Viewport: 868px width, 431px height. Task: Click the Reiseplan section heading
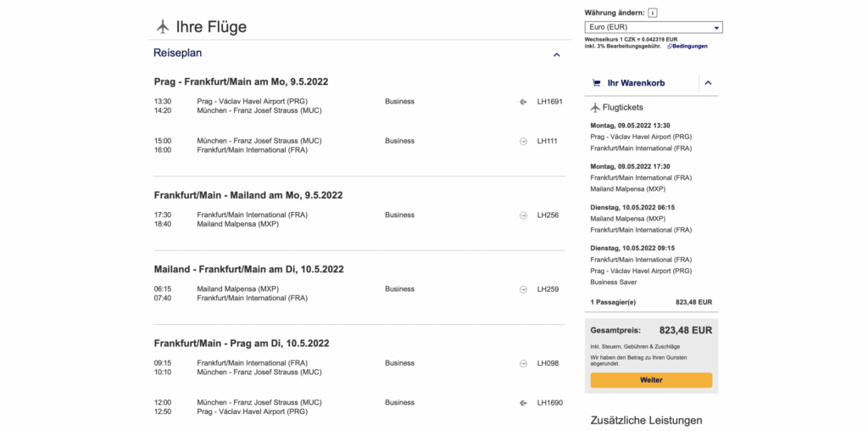click(178, 53)
